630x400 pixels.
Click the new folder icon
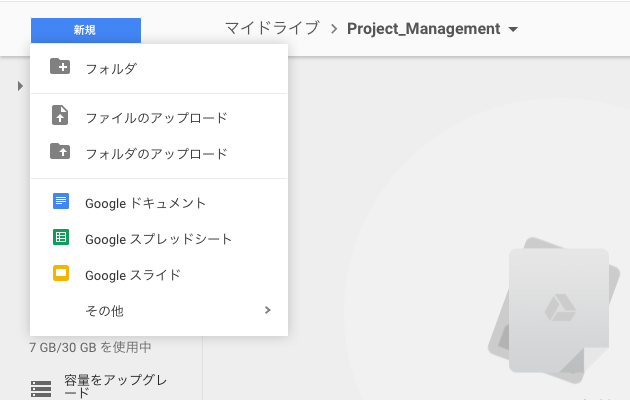[60, 66]
